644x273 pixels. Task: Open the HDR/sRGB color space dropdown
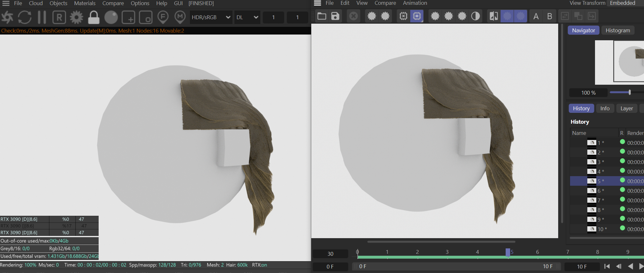211,17
